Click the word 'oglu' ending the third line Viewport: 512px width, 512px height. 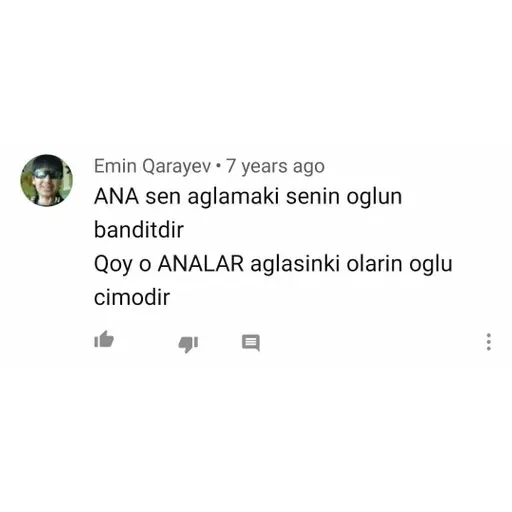(431, 265)
